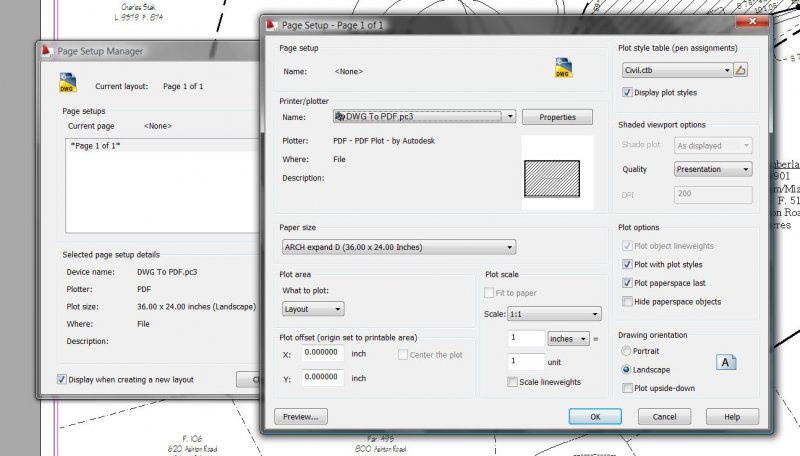Check the Center the plot option
Image resolution: width=800 pixels, height=456 pixels.
coord(403,354)
